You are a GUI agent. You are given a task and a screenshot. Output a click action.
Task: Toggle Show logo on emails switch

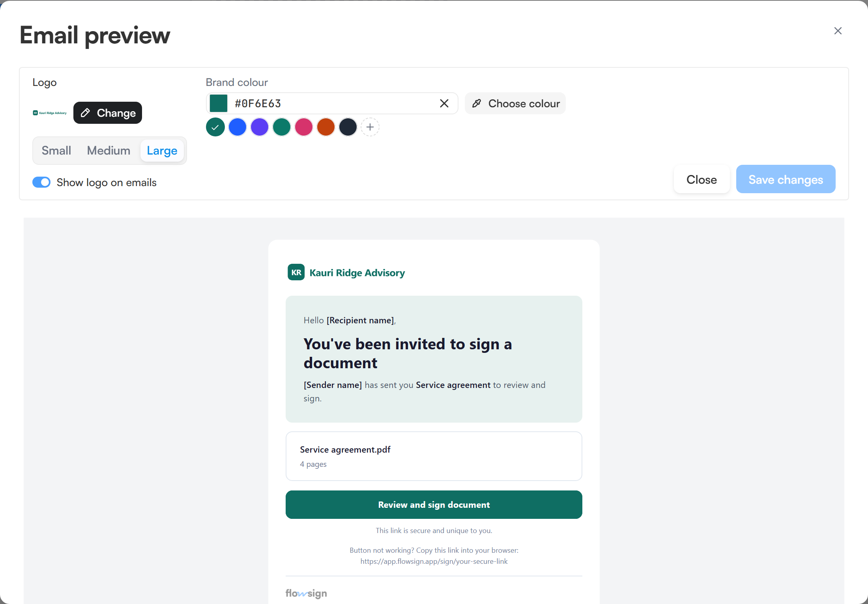coord(41,182)
